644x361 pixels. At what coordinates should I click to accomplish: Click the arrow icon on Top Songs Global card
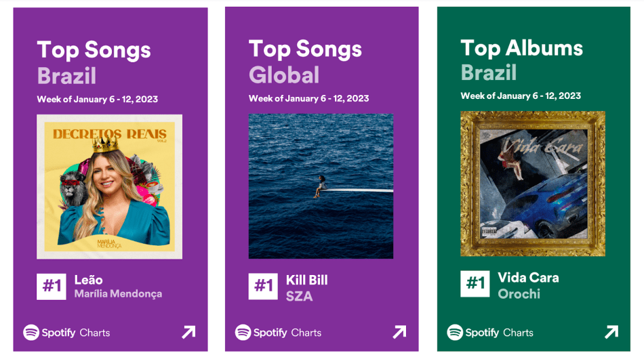pyautogui.click(x=400, y=332)
